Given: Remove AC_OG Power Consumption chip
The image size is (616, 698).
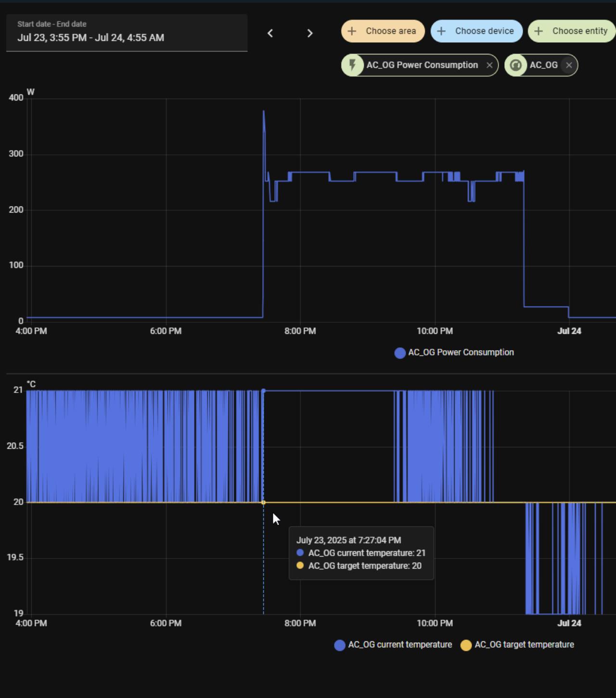Looking at the screenshot, I should point(489,65).
